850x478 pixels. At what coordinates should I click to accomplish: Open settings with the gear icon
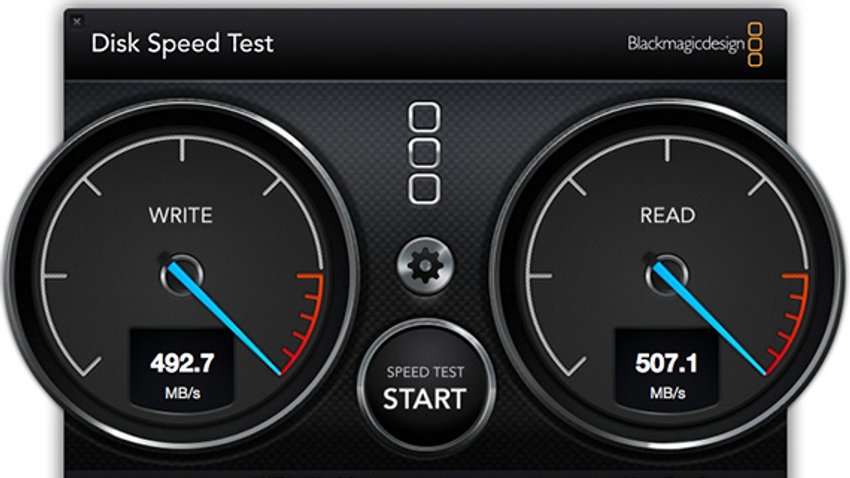(424, 266)
